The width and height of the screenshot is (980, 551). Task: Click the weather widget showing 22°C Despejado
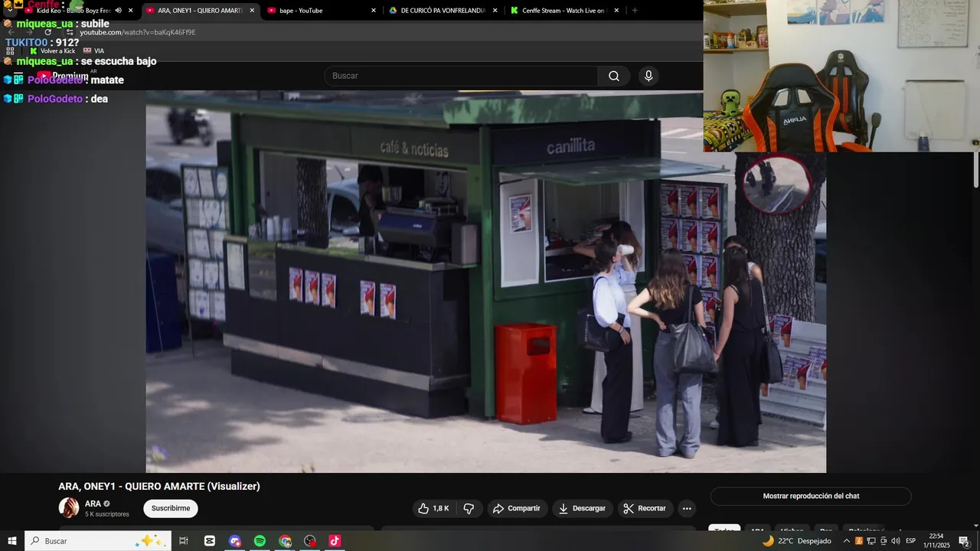(x=796, y=541)
